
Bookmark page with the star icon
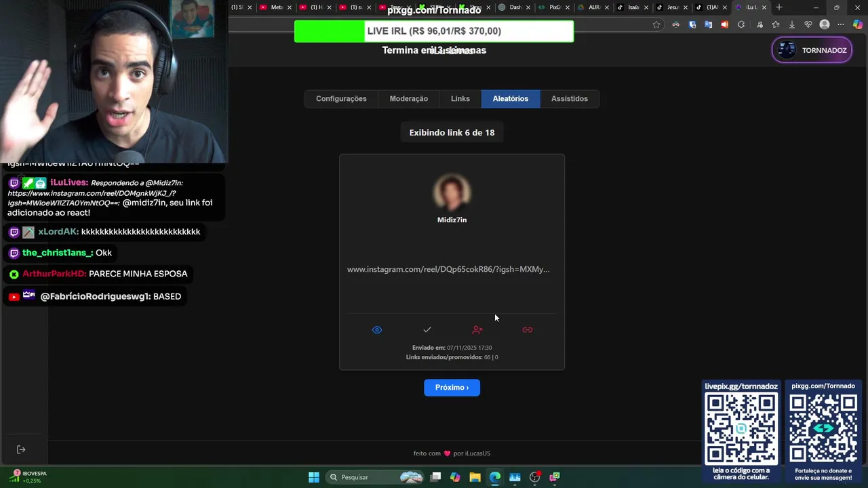656,24
